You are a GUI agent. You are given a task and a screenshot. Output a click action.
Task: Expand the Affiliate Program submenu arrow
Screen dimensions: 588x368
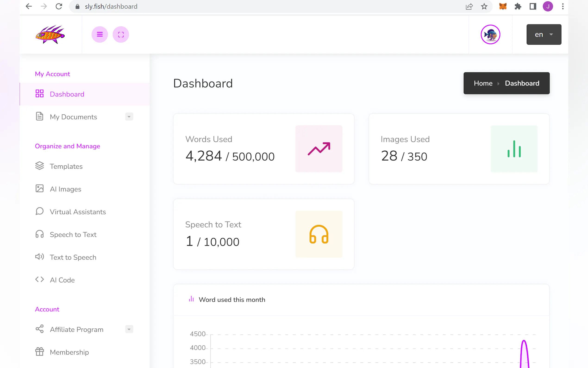tap(129, 329)
